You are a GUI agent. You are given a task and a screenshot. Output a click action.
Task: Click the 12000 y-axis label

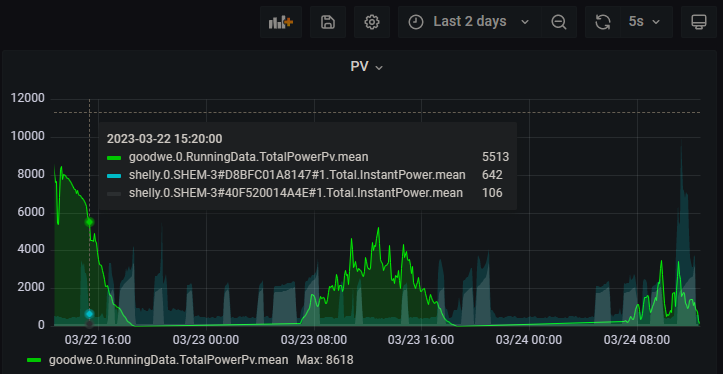tap(28, 99)
